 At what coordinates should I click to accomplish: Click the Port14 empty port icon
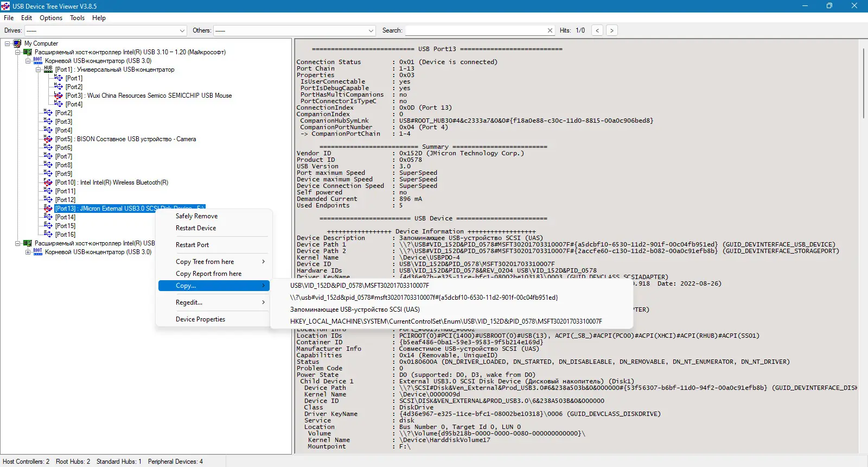[x=48, y=217]
